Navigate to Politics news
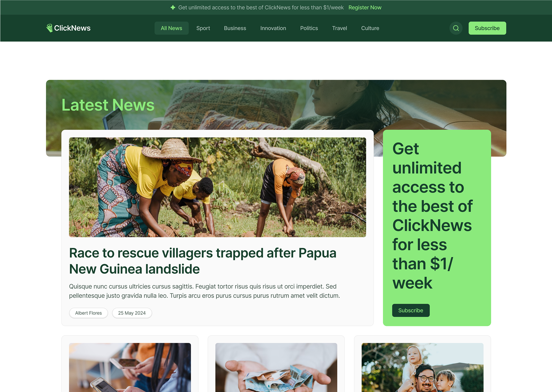552x392 pixels. point(309,28)
